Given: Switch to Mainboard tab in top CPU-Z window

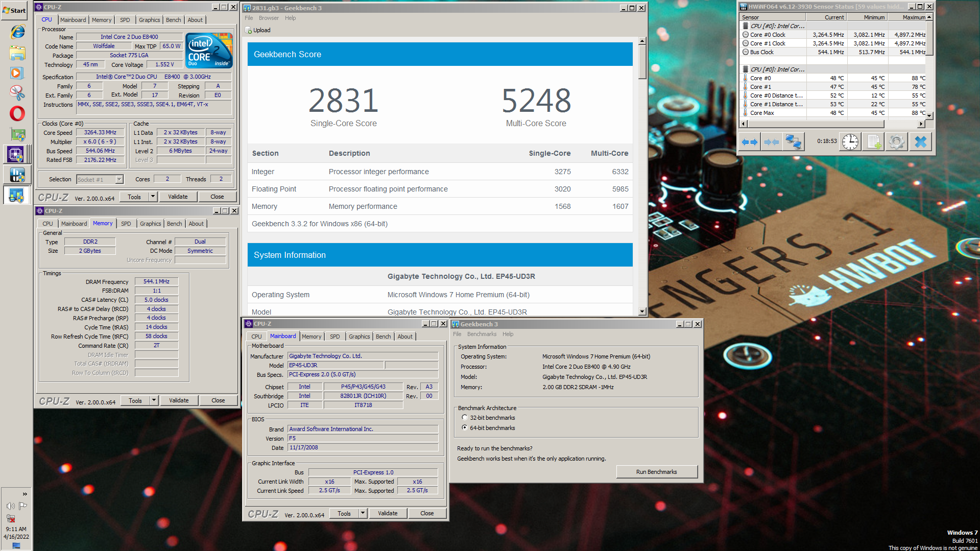Looking at the screenshot, I should (73, 20).
